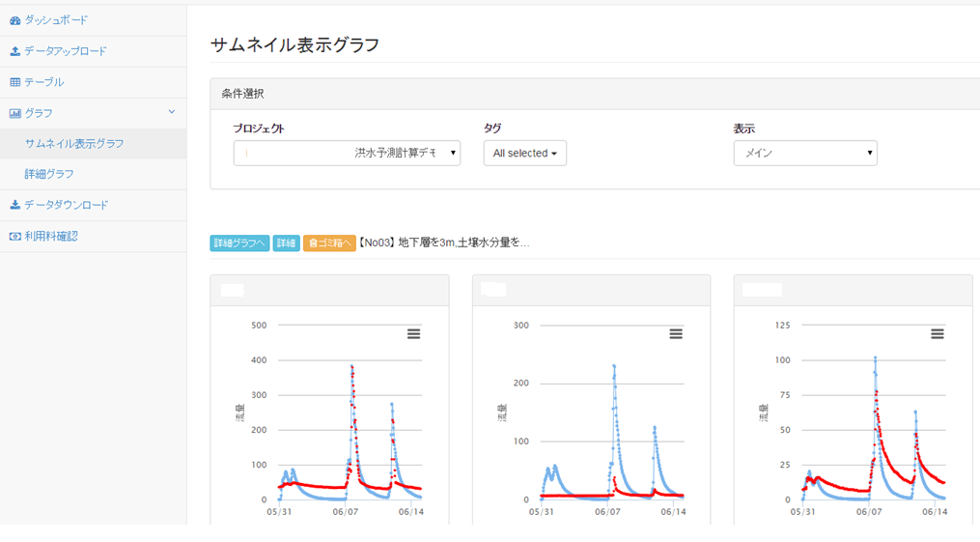Click the bar chart graph icon
This screenshot has width=980, height=542.
point(14,113)
